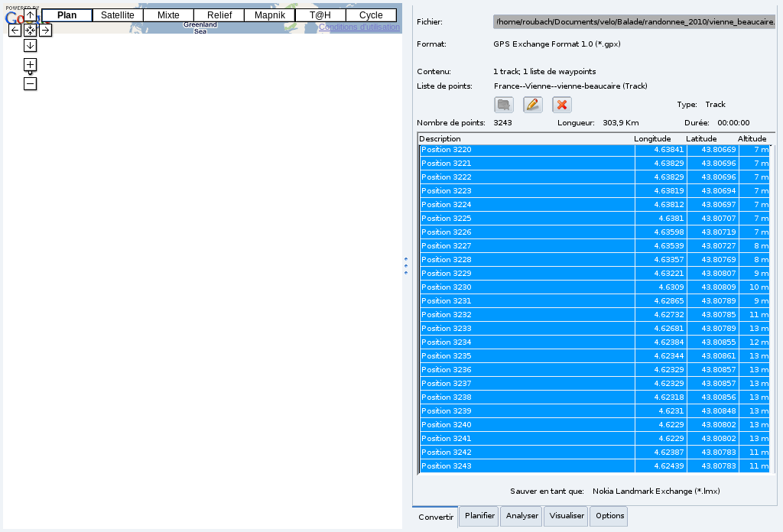
Task: Switch map to Mapnik layer
Action: click(270, 15)
